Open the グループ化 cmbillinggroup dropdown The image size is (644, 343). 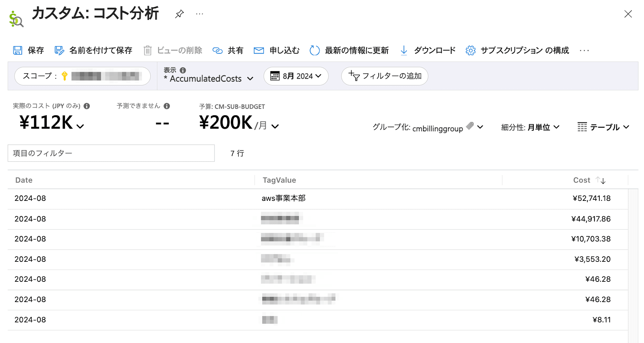pos(428,127)
